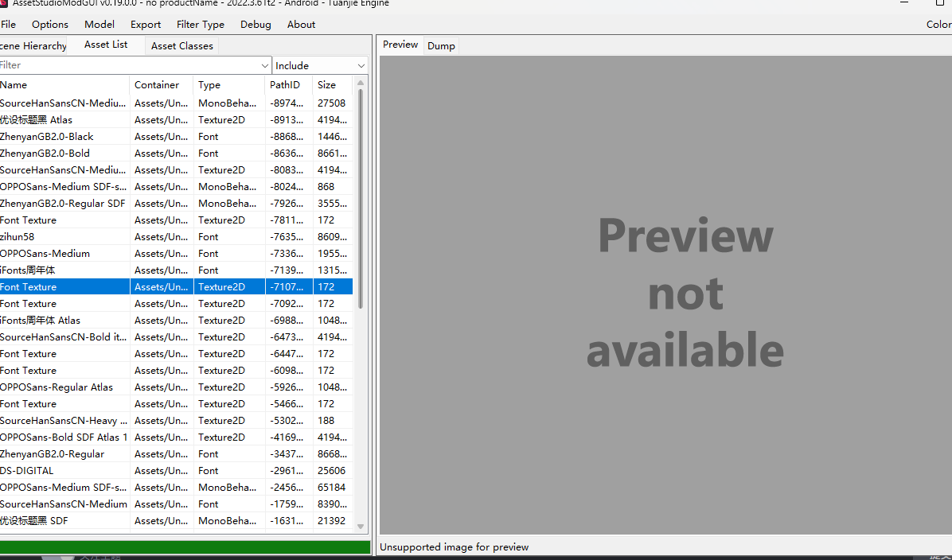Sort assets by the Type column header
The width and height of the screenshot is (952, 560).
tap(228, 85)
